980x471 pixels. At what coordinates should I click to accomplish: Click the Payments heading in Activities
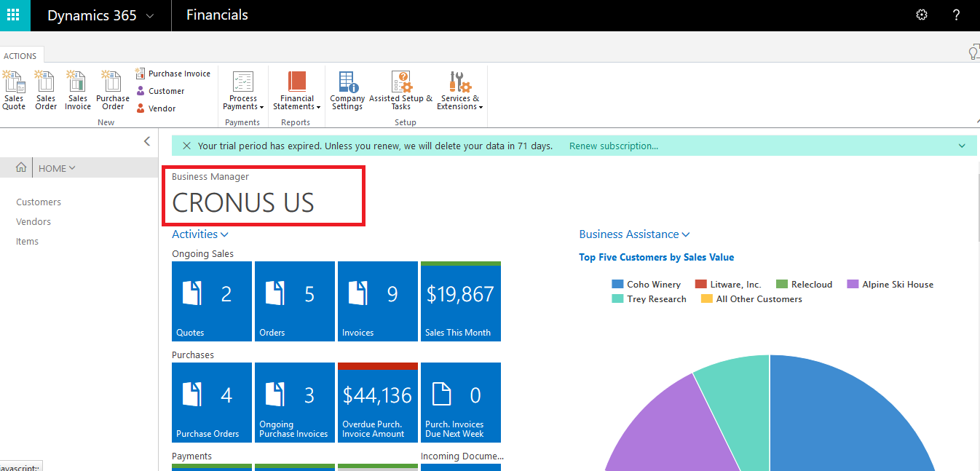pyautogui.click(x=192, y=456)
